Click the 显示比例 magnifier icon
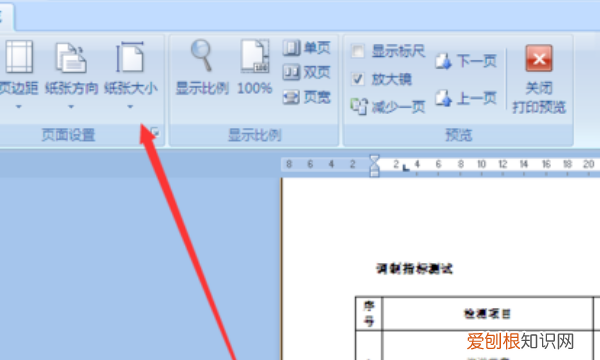Screen dimensions: 600x360 [202, 55]
